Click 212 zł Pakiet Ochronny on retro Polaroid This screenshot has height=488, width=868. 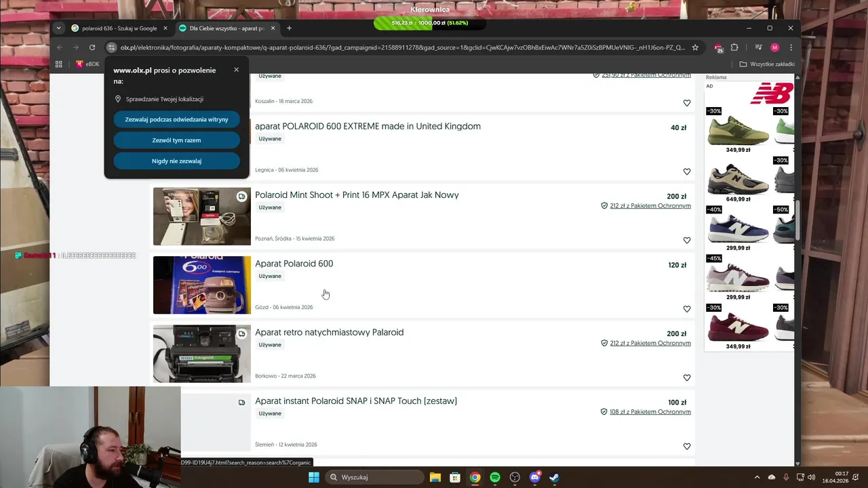coord(650,344)
